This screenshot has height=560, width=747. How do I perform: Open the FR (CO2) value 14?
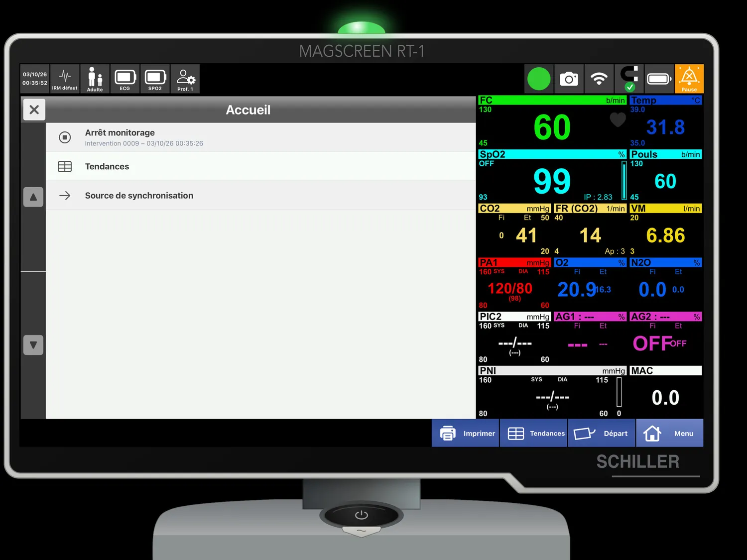[590, 235]
